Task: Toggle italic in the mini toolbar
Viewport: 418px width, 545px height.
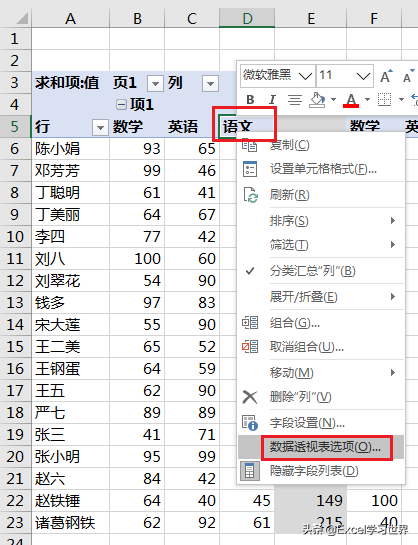Action: (x=272, y=100)
